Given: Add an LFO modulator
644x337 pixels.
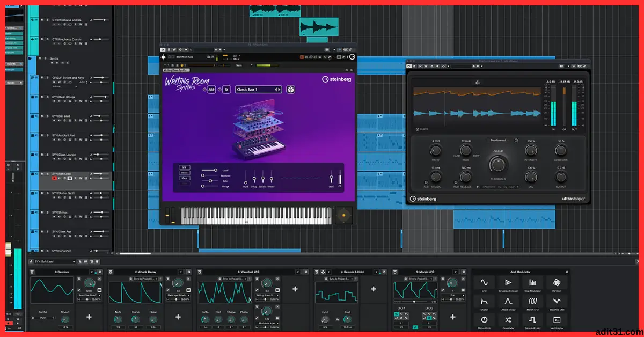Looking at the screenshot, I should [484, 284].
